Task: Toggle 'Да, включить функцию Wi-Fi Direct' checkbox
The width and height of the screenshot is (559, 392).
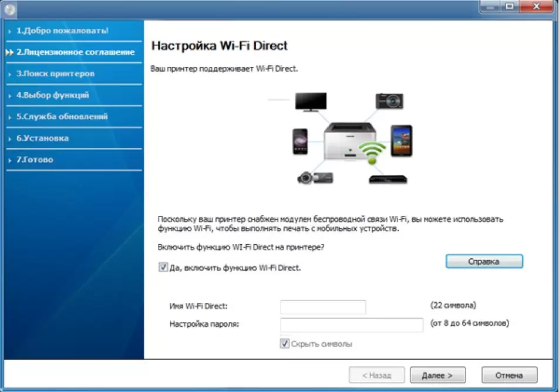Action: [163, 268]
